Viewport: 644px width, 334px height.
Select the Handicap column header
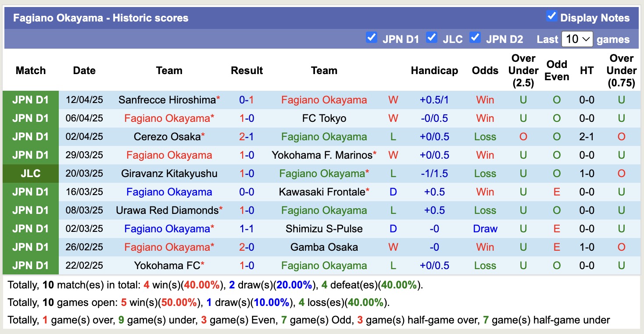coord(434,70)
